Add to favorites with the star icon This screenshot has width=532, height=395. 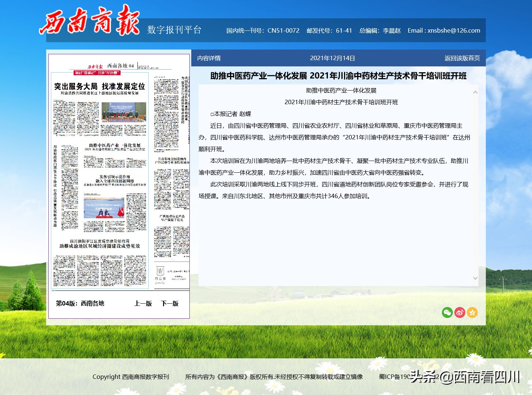tap(472, 312)
